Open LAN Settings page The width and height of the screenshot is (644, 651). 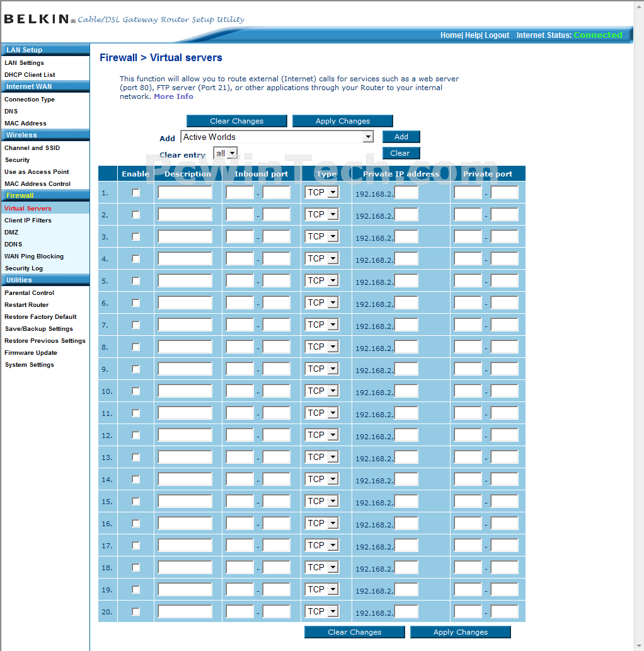[24, 62]
